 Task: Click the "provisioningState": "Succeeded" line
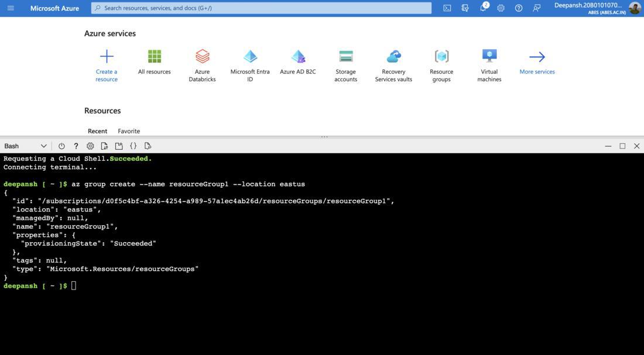click(x=89, y=244)
